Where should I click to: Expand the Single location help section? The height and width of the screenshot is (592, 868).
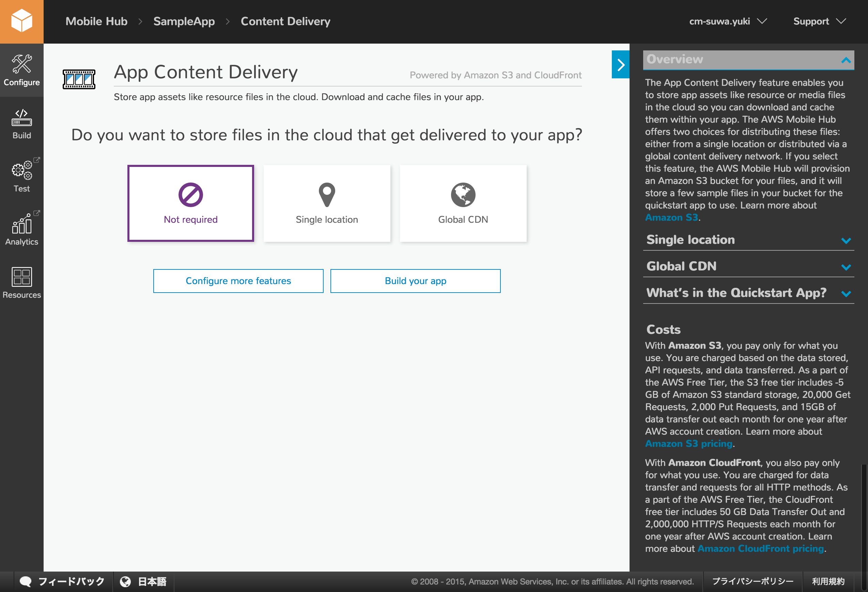[x=748, y=240]
